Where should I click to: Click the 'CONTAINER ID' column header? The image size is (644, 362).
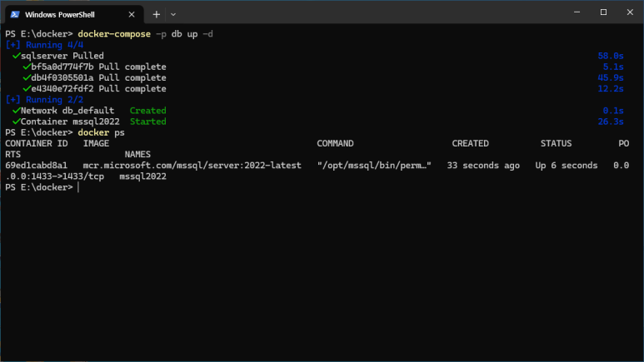37,143
